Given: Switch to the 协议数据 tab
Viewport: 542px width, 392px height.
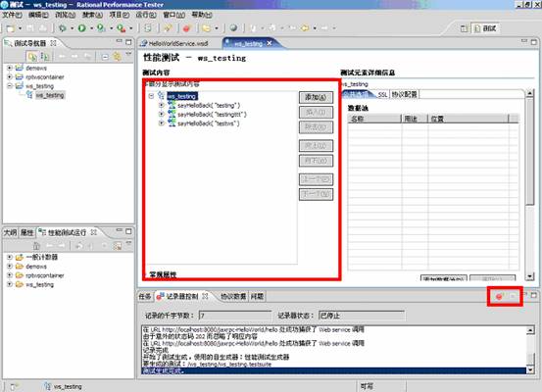Looking at the screenshot, I should click(233, 296).
